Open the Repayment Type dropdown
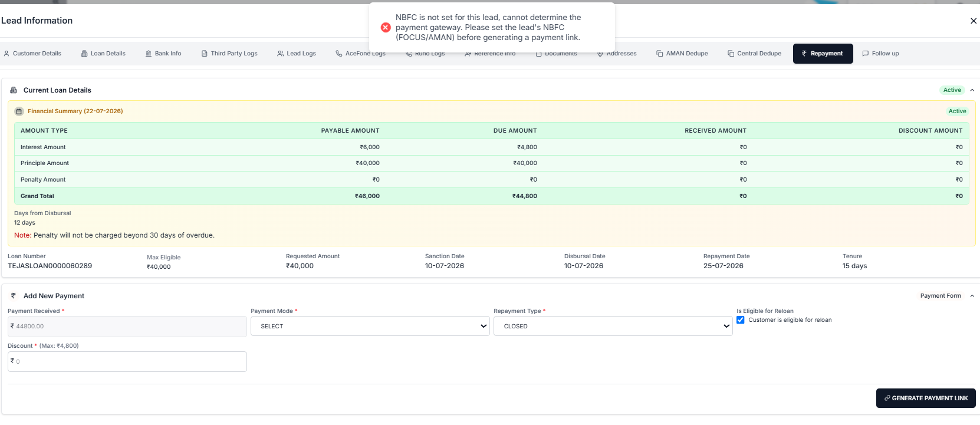The image size is (980, 425). [x=613, y=326]
